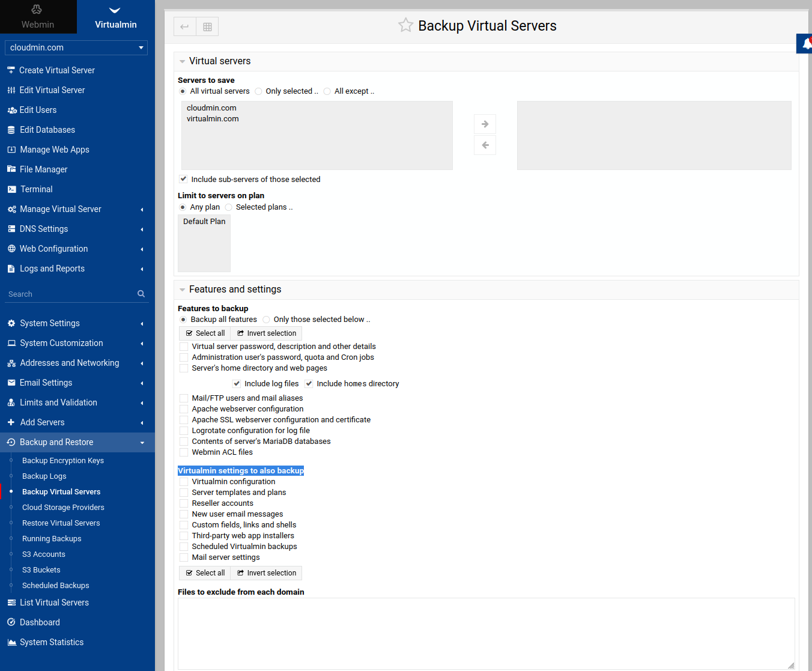Choose 'Selected plans ..' radio option
The height and width of the screenshot is (671, 812).
[x=228, y=207]
